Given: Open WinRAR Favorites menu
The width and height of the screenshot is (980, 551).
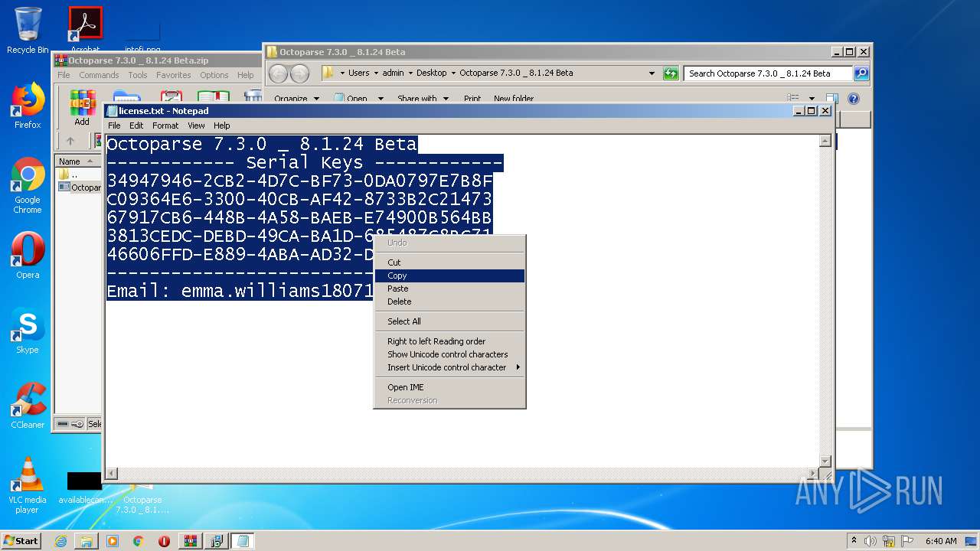Looking at the screenshot, I should (x=174, y=75).
